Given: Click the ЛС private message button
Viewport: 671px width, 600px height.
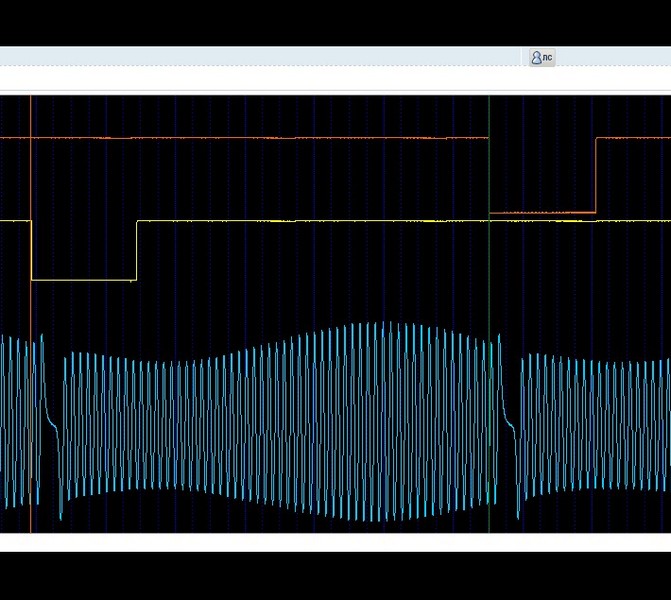Looking at the screenshot, I should [542, 57].
